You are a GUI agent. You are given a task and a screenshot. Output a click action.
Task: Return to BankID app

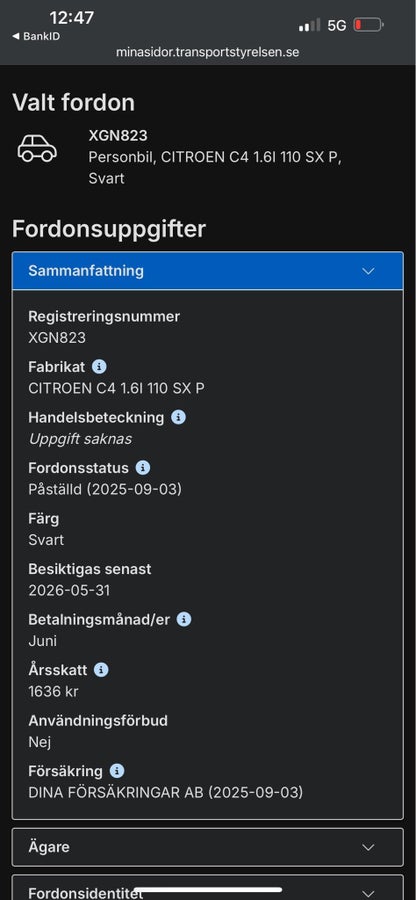point(36,36)
